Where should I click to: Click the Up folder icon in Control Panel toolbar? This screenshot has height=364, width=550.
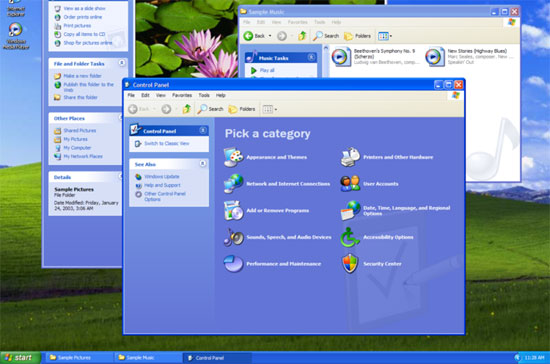point(187,109)
